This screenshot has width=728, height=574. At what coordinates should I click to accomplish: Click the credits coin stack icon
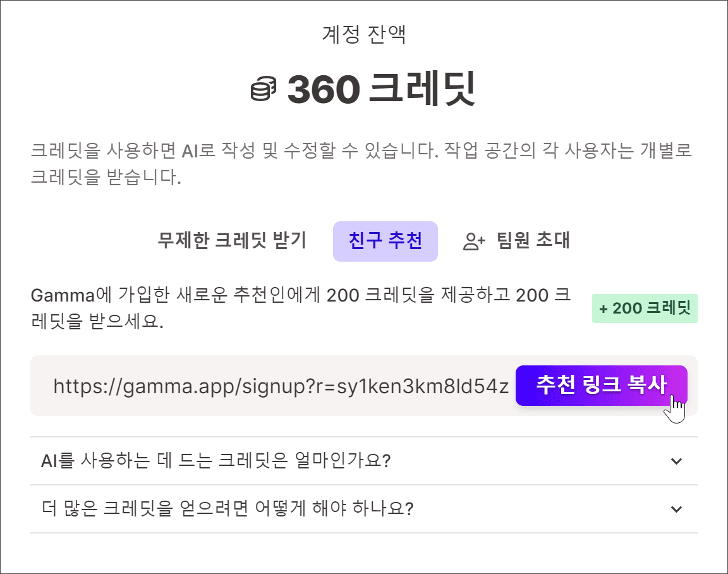pyautogui.click(x=264, y=89)
